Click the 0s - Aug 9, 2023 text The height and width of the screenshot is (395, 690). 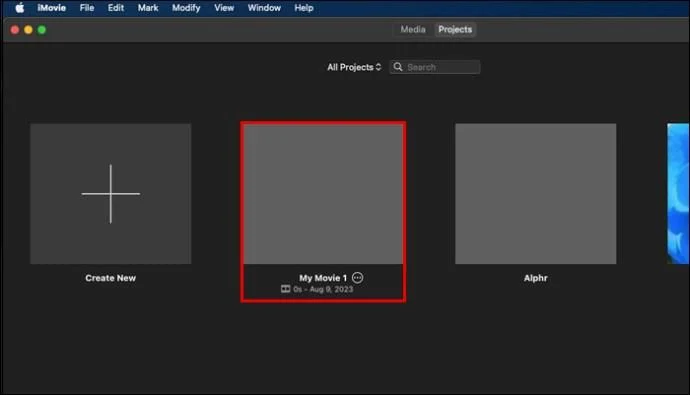tap(323, 289)
